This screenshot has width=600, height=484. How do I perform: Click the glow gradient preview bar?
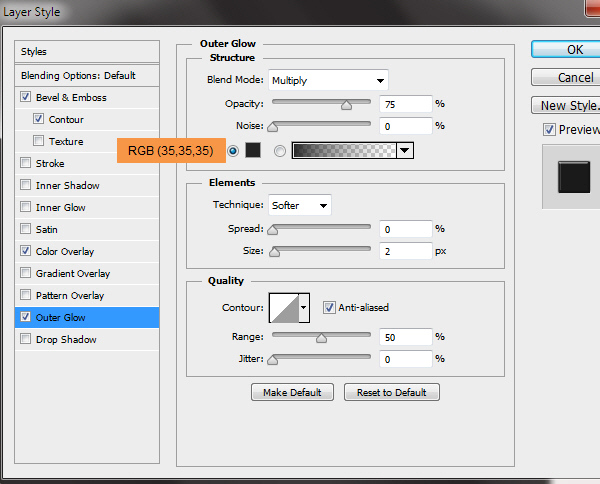(x=343, y=150)
